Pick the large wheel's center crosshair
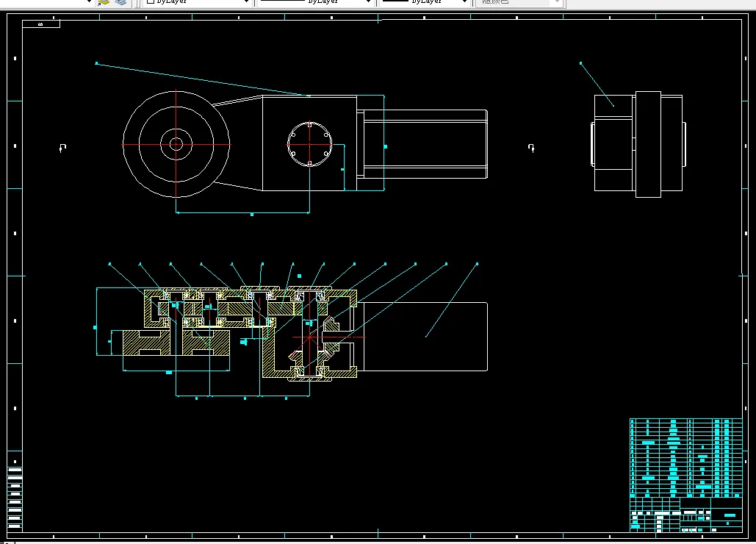 click(x=176, y=144)
